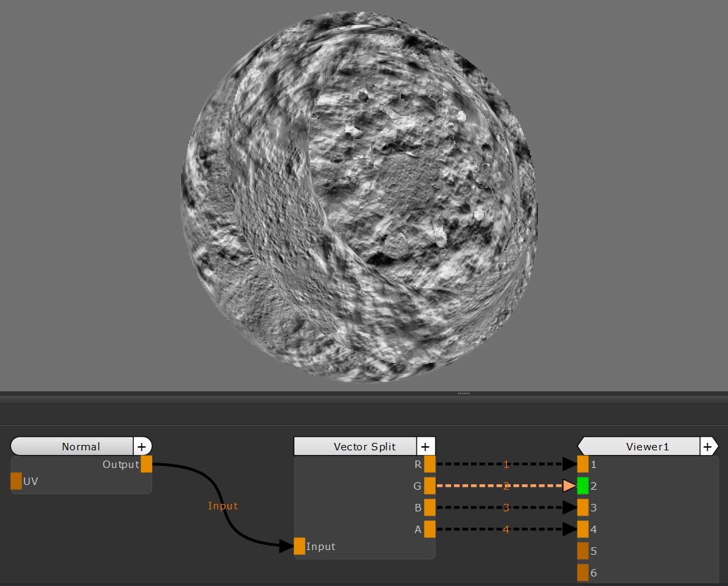Click the Vector Split Input port
Image resolution: width=728 pixels, height=586 pixels.
300,546
